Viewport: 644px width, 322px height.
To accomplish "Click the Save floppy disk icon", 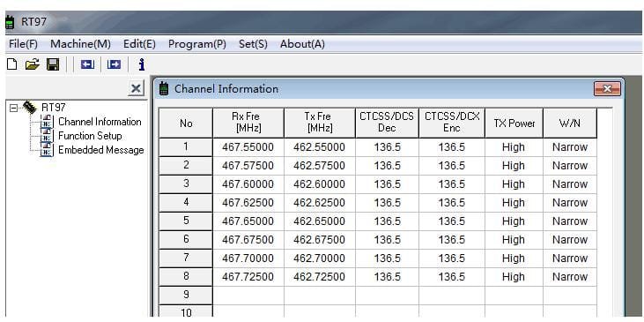I will (53, 64).
